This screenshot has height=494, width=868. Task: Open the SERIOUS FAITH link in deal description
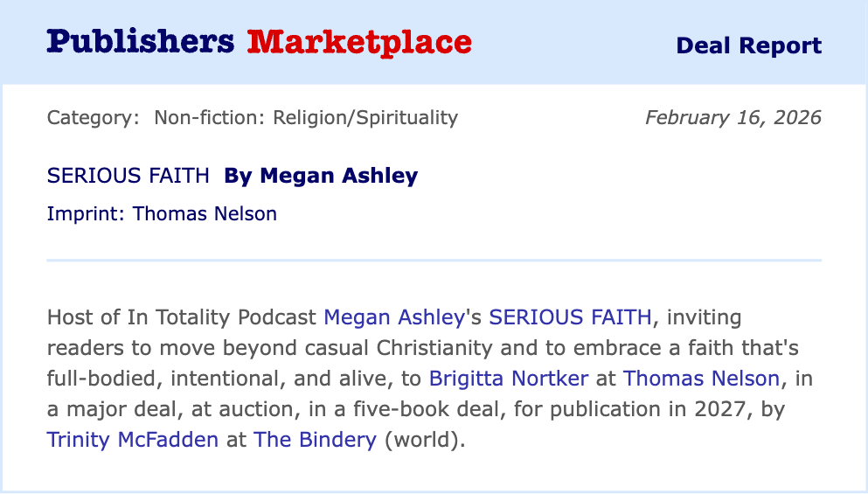[x=570, y=317]
